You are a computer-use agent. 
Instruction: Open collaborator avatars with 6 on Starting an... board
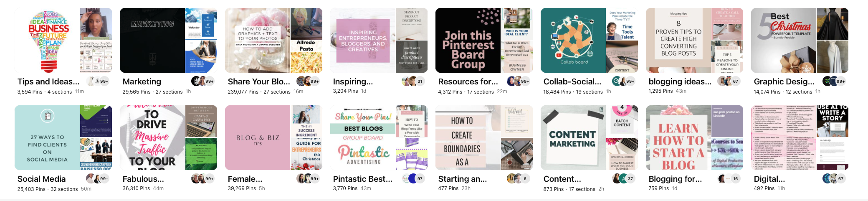519,178
